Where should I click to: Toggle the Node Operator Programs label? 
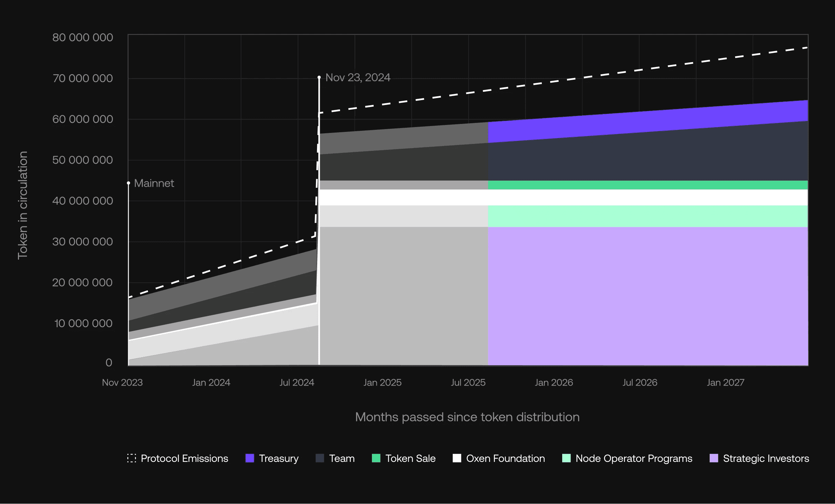[x=634, y=458]
